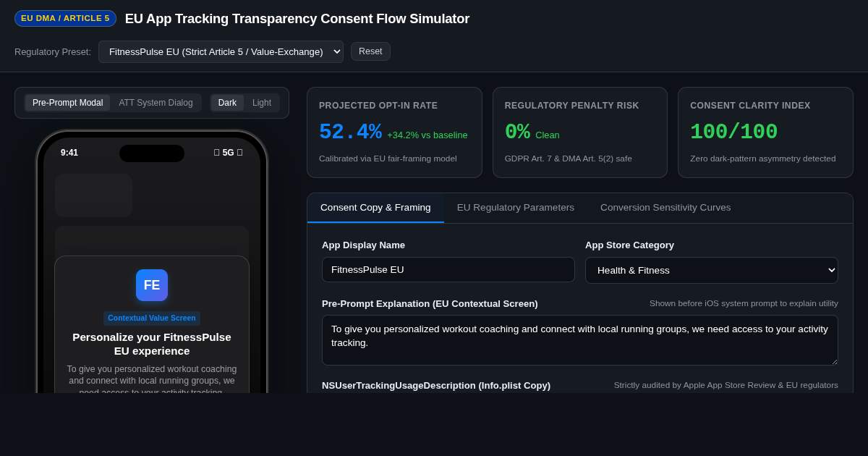Select Light phone theme

262,103
